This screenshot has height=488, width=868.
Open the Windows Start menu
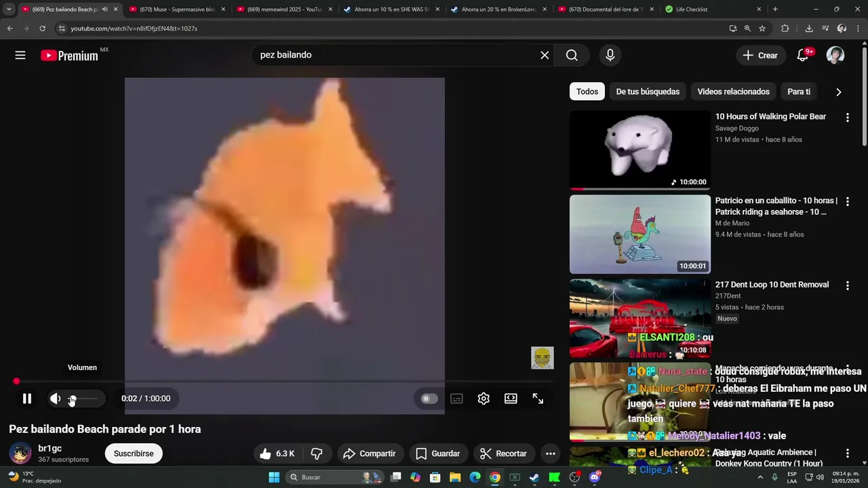point(274,477)
